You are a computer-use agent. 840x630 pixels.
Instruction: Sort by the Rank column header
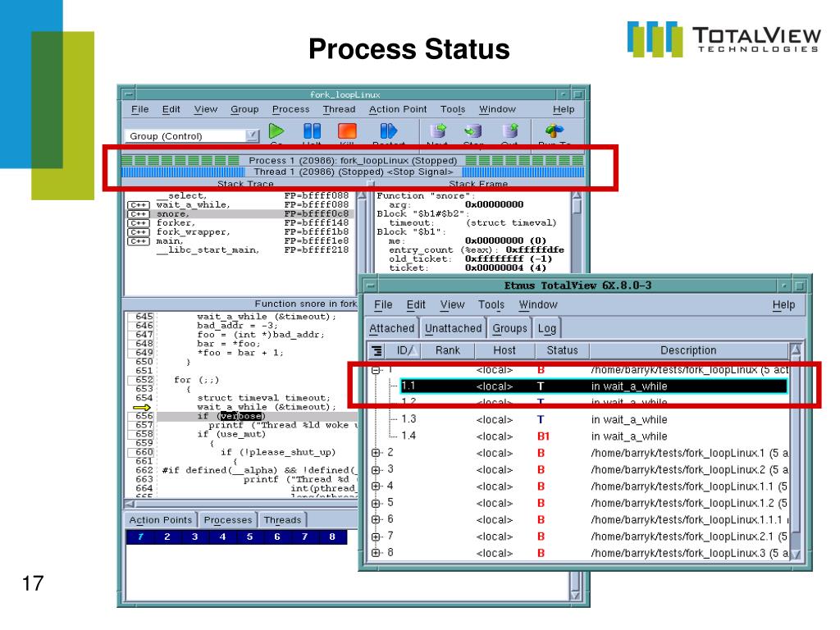click(447, 351)
